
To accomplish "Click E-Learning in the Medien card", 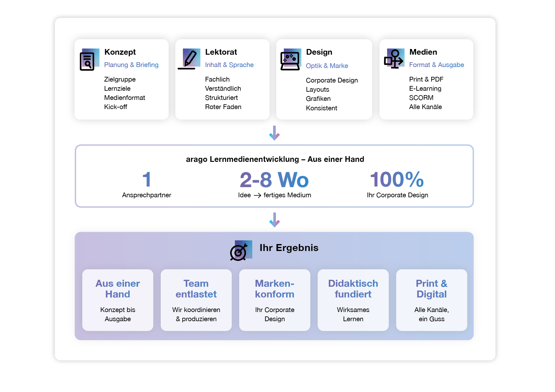I will click(x=425, y=89).
